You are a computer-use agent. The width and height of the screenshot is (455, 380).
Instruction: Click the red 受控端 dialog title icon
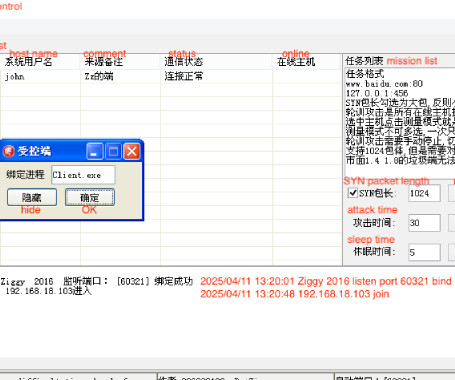point(9,151)
